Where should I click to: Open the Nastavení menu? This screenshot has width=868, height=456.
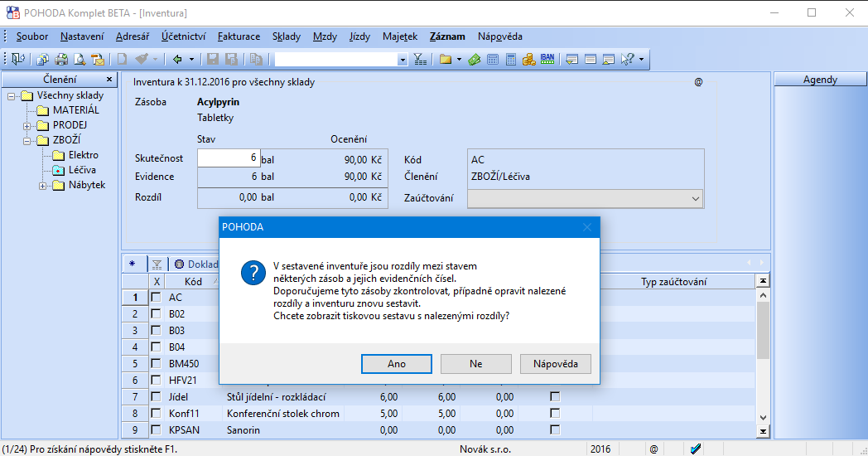coord(82,36)
